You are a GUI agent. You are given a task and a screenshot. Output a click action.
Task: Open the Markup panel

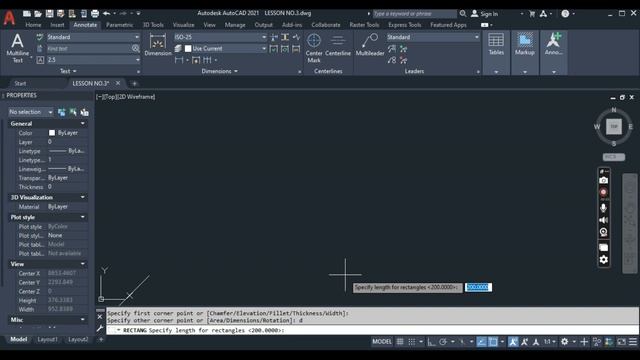click(x=524, y=53)
